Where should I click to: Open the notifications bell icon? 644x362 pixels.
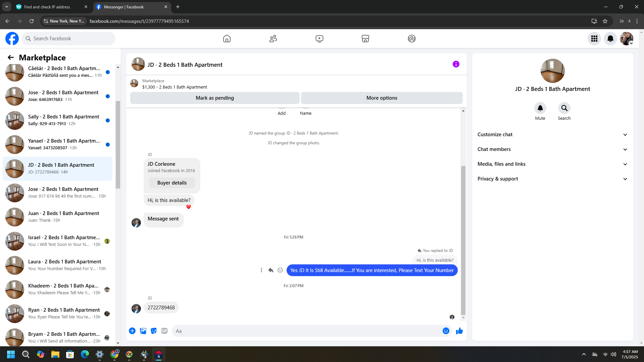pyautogui.click(x=610, y=39)
